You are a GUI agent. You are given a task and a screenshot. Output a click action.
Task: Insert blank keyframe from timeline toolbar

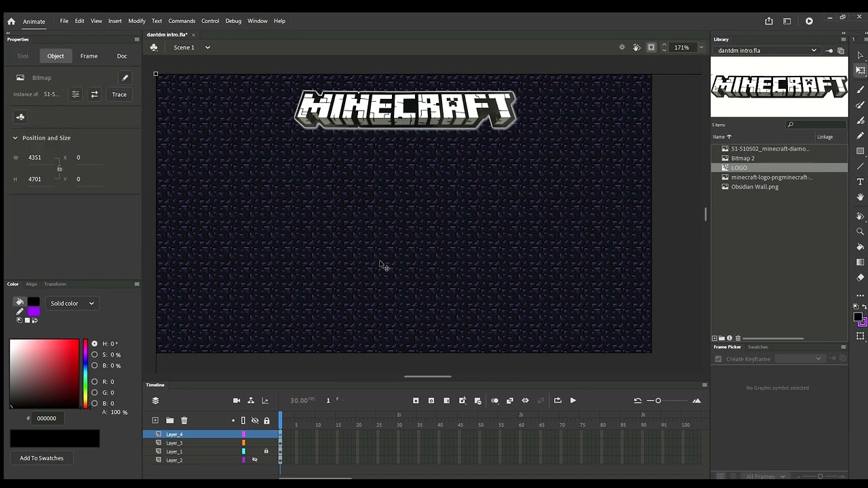coord(431,401)
